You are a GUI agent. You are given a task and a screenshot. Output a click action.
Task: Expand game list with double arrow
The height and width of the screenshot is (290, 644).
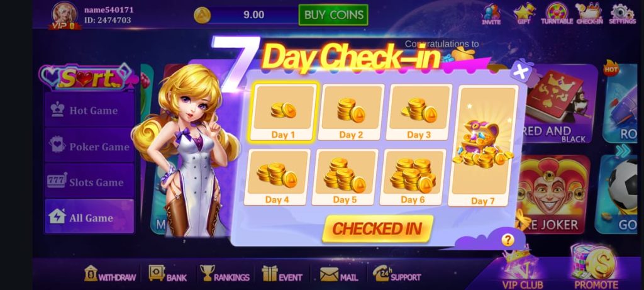coord(623,151)
